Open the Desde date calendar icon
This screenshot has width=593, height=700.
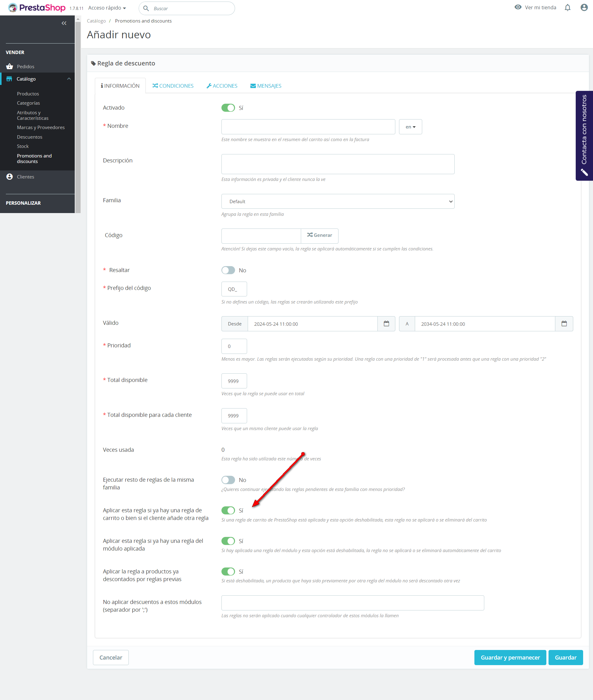click(x=386, y=324)
